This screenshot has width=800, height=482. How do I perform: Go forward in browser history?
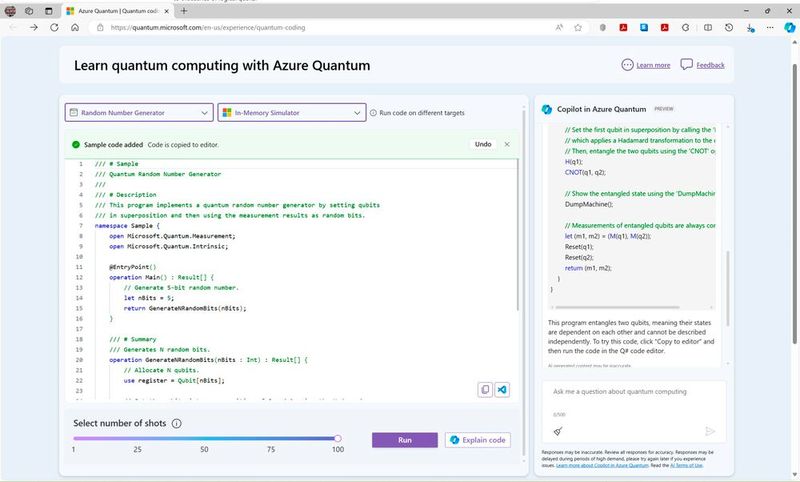(x=34, y=28)
